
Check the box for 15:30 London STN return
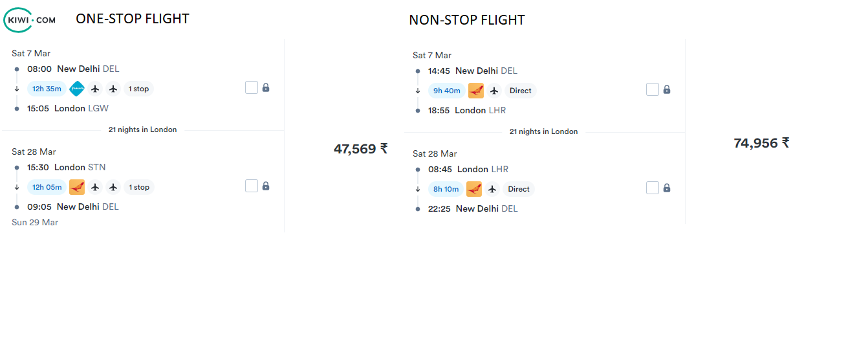[252, 186]
